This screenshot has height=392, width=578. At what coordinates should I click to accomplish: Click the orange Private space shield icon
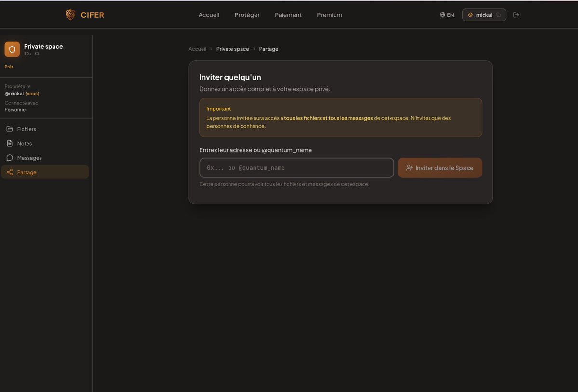tap(12, 49)
